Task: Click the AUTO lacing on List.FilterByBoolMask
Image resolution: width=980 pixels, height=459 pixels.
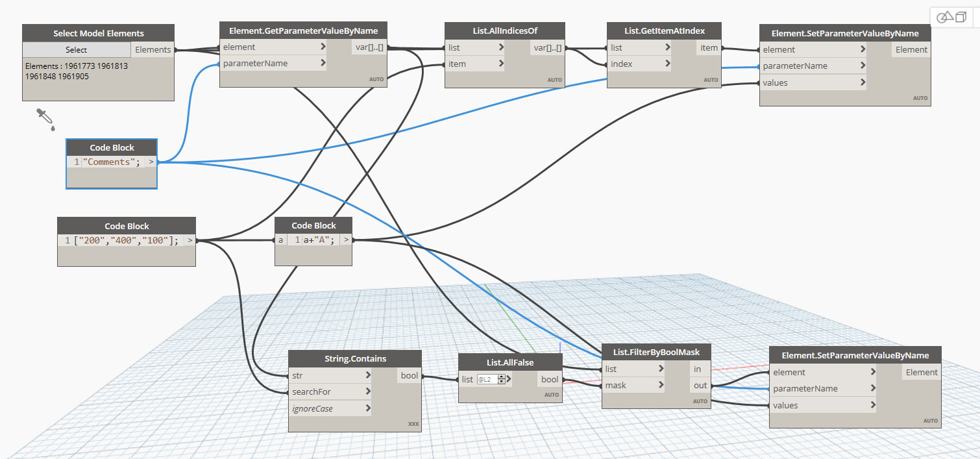Action: coord(701,401)
